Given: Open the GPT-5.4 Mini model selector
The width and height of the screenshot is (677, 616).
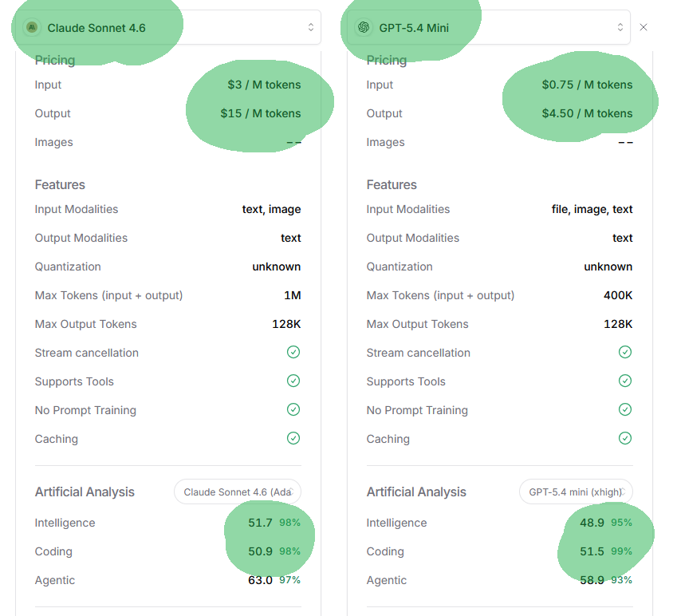Looking at the screenshot, I should pyautogui.click(x=489, y=27).
